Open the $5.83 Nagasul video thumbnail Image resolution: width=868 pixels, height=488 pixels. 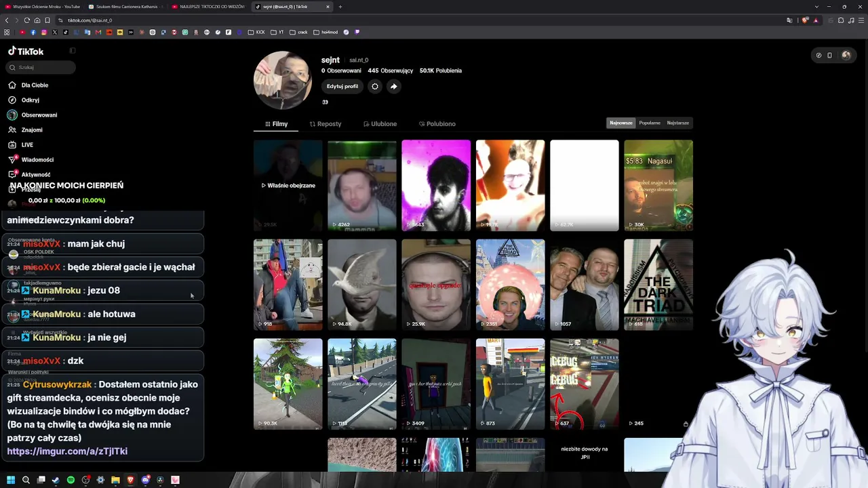tap(658, 186)
